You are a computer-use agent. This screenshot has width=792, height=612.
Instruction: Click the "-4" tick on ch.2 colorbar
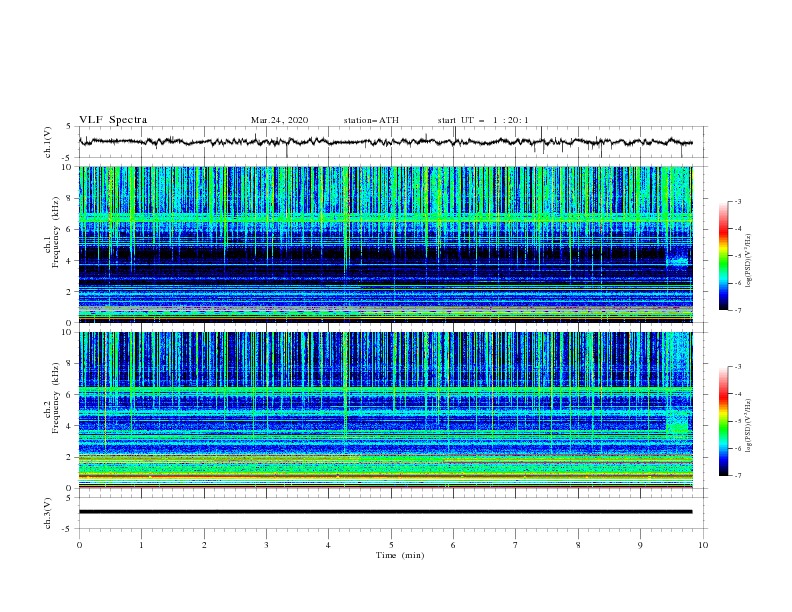[x=738, y=394]
